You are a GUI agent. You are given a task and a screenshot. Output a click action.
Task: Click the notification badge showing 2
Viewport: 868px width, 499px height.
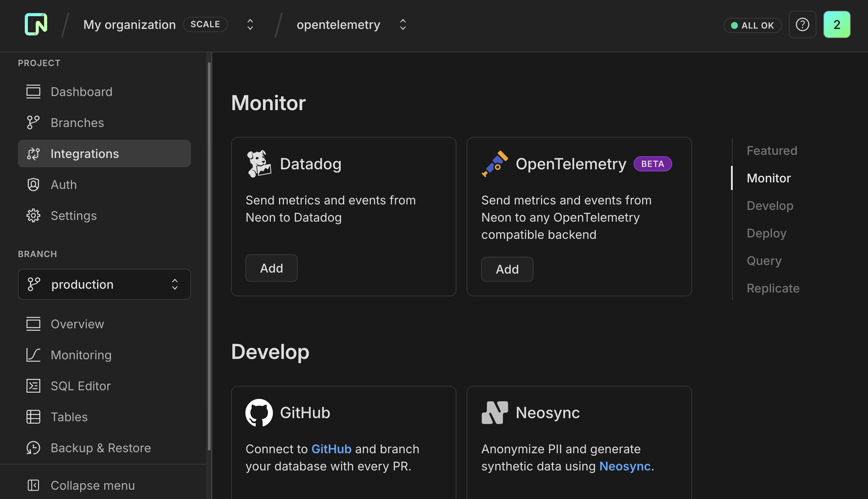(837, 24)
